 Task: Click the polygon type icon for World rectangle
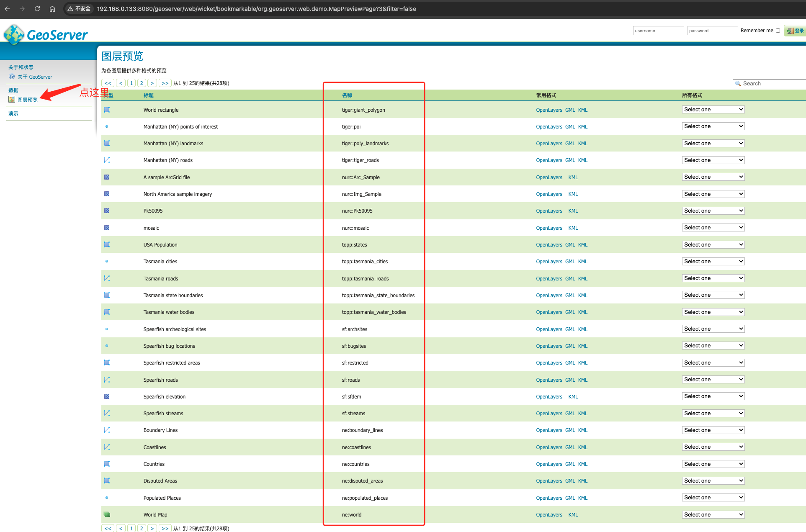point(107,110)
